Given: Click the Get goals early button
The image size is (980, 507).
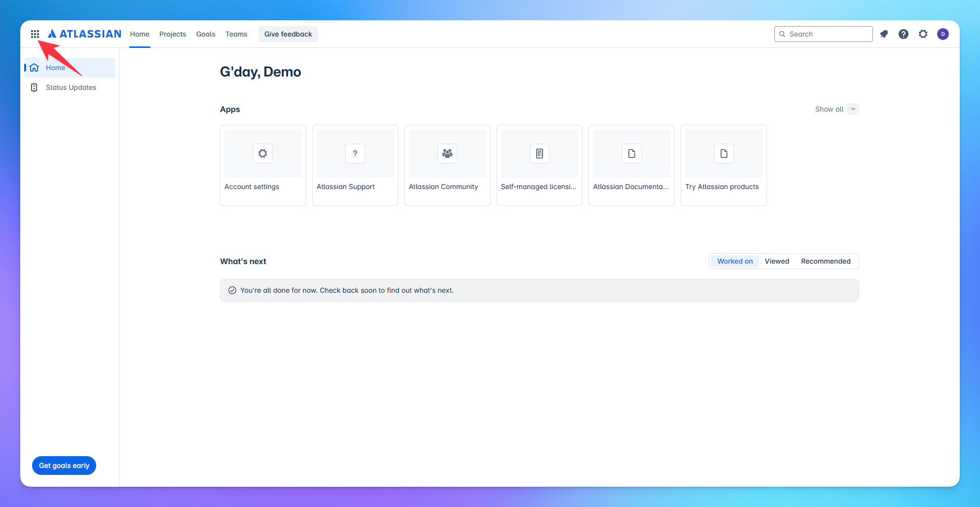Looking at the screenshot, I should 64,466.
